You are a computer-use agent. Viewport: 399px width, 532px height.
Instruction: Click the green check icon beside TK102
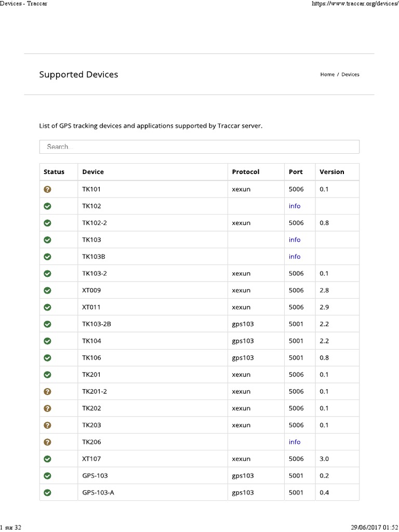[48, 206]
